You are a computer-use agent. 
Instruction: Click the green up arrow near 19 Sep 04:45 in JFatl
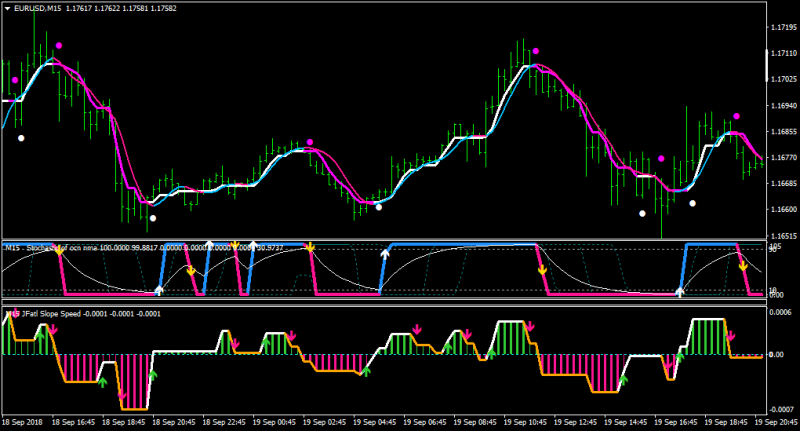point(365,371)
